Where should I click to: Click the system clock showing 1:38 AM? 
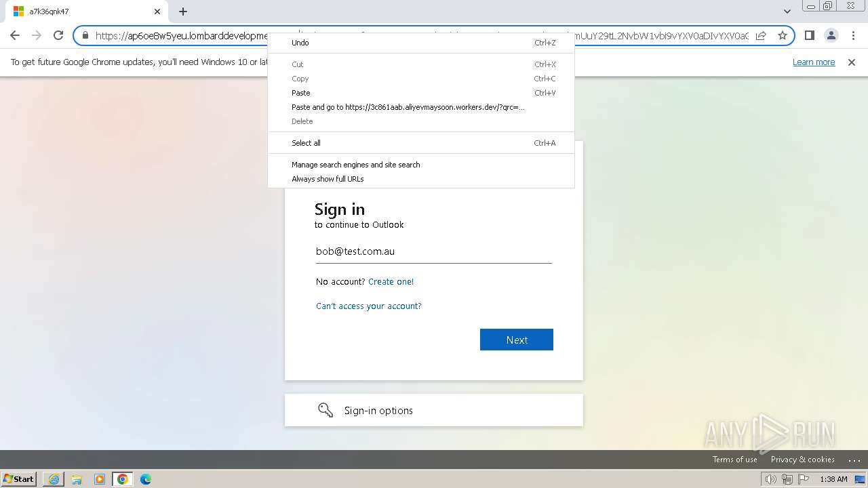833,479
